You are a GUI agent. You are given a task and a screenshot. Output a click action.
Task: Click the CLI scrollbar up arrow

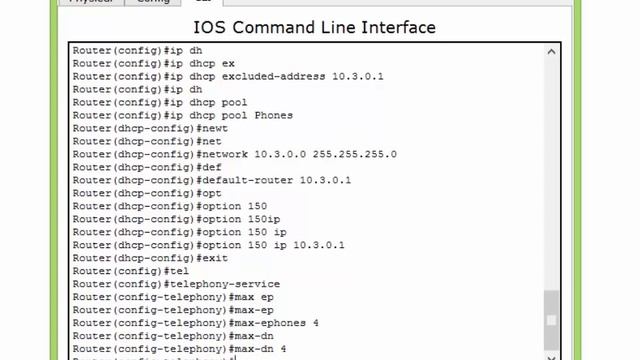click(551, 52)
